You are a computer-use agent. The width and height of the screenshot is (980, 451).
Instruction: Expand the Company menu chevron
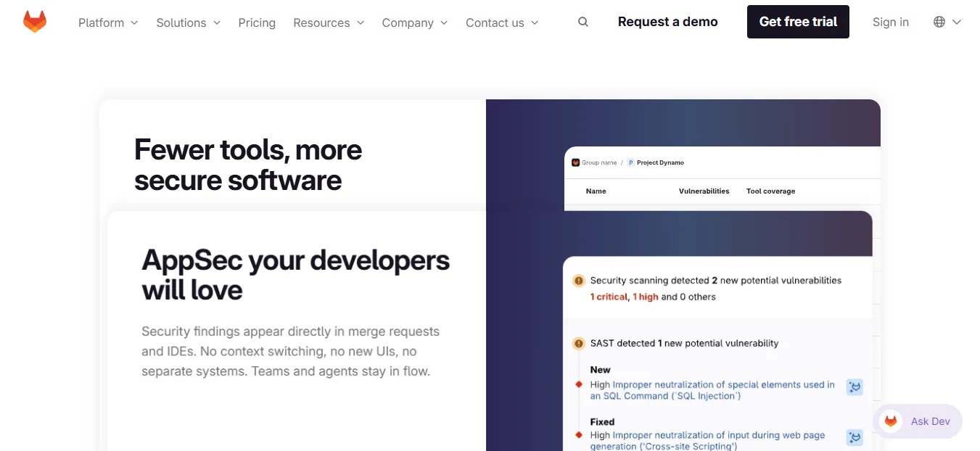point(444,22)
